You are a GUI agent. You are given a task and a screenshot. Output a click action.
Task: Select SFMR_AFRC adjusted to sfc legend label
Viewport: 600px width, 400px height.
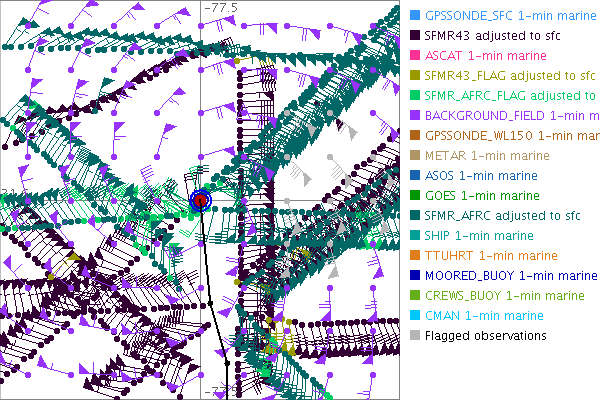click(503, 215)
